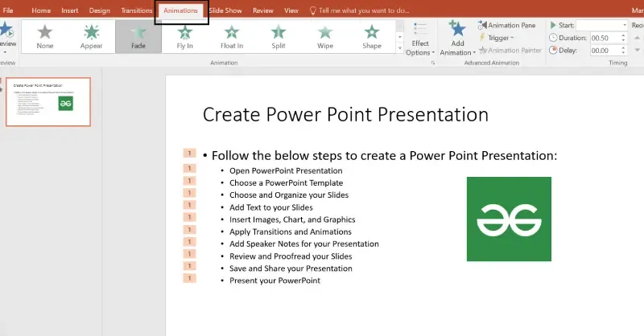The image size is (644, 336).
Task: Select the None animation effect
Action: coord(45,36)
